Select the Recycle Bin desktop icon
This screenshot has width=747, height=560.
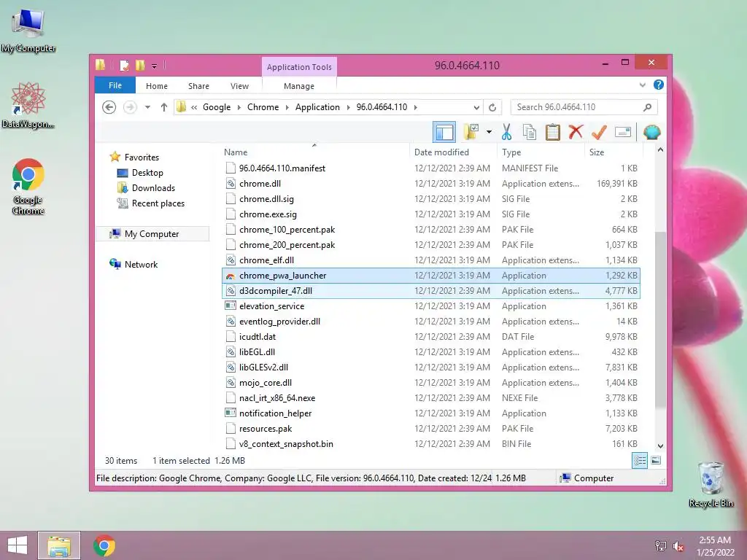pos(711,484)
